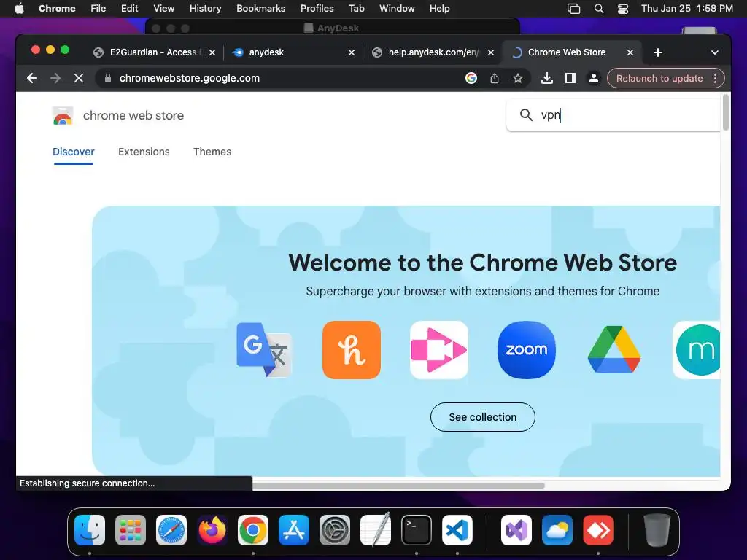Switch to help.anydesk.com tab
This screenshot has height=560, width=747.
(x=433, y=52)
